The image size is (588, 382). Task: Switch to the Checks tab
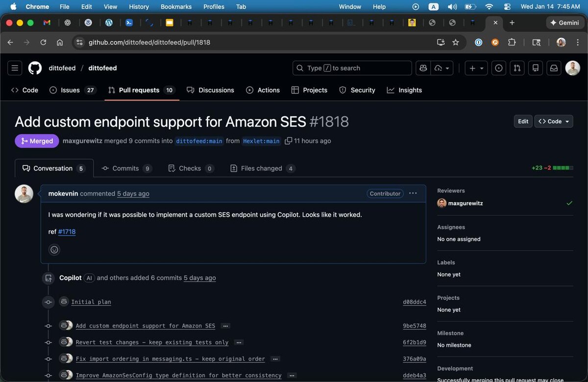coord(191,168)
